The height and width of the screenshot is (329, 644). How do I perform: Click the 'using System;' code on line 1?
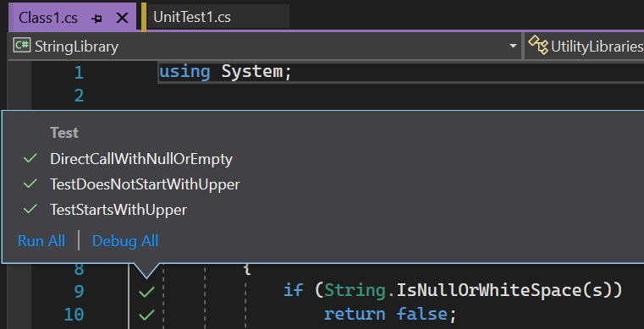[x=225, y=72]
